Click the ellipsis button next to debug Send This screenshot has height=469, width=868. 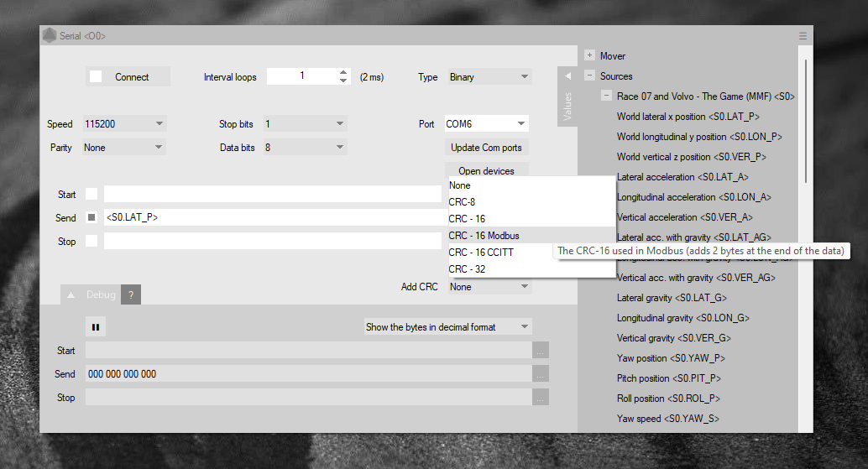pos(541,374)
